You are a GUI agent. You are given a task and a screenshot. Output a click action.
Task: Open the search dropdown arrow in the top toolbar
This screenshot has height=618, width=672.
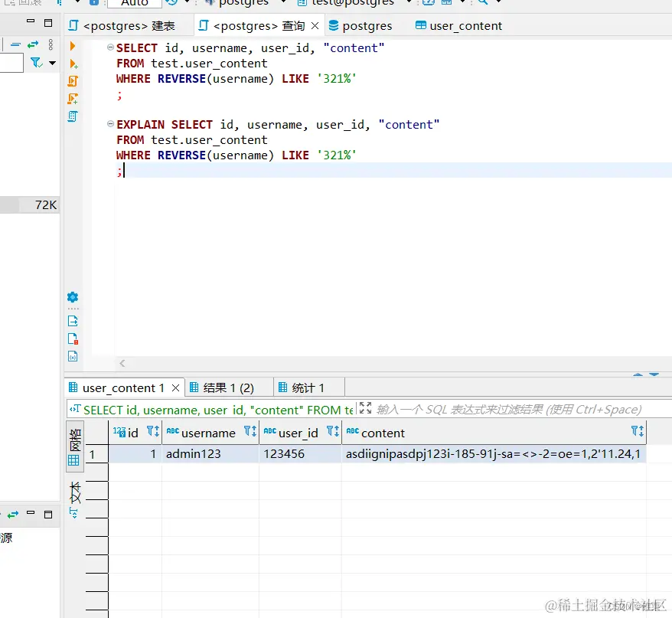point(498,2)
